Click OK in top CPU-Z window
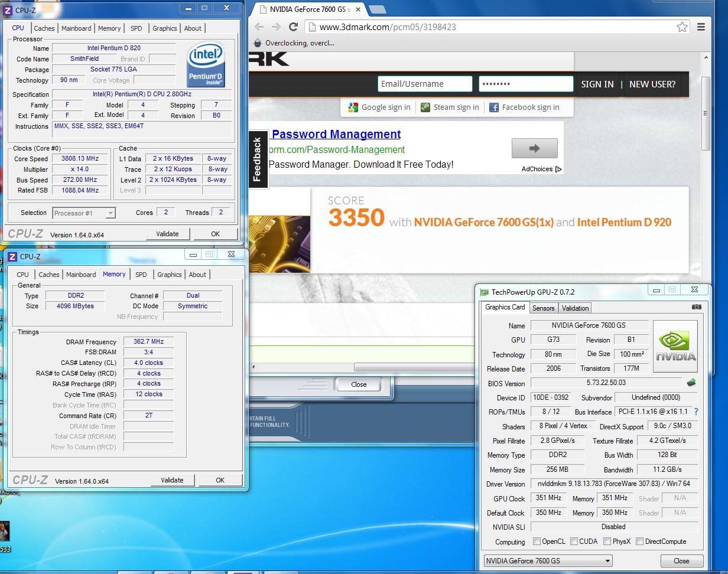The height and width of the screenshot is (574, 728). click(x=215, y=234)
